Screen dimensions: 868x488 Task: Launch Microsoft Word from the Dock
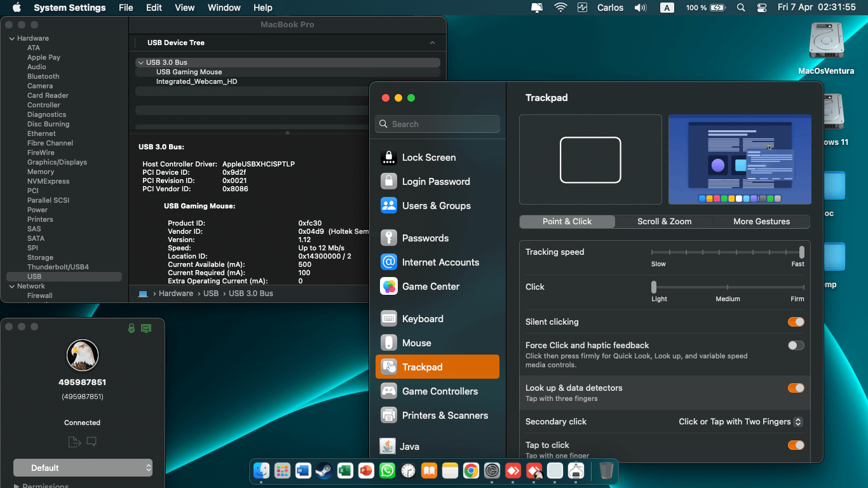(x=303, y=471)
